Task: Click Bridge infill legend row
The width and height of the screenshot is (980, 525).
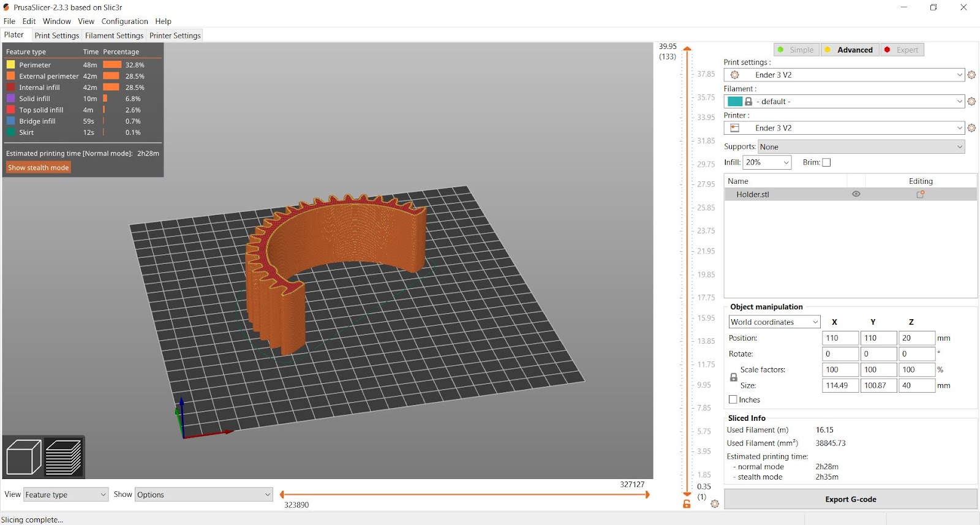Action: (x=83, y=121)
